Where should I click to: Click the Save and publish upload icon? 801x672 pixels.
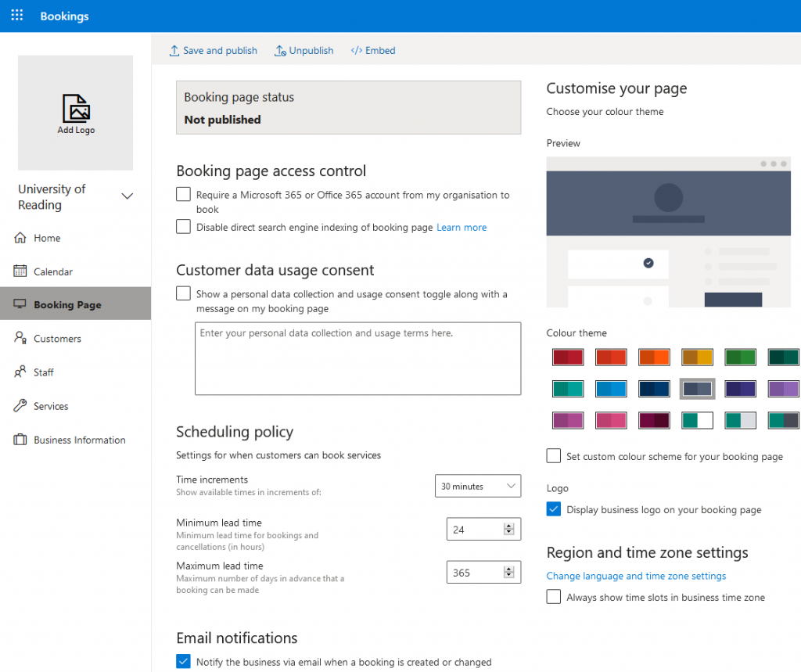(174, 51)
